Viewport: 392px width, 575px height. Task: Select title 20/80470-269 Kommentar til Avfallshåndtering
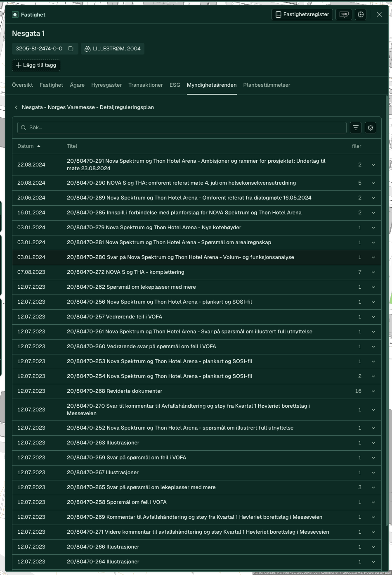tap(194, 517)
